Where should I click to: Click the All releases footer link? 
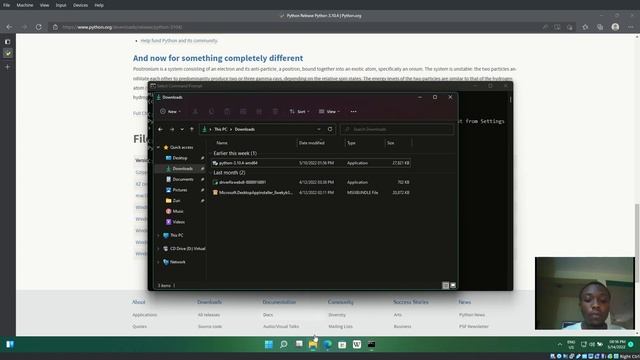[x=209, y=315]
